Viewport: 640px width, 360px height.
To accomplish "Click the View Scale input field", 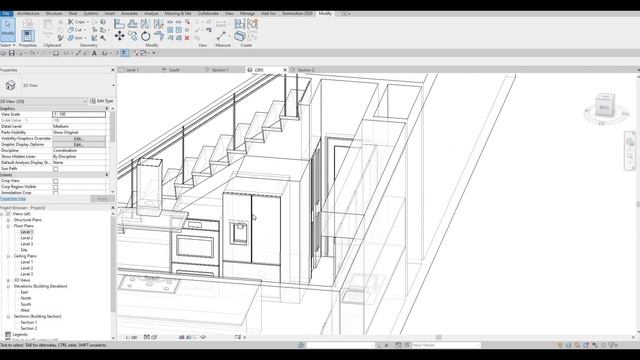I will (x=79, y=115).
